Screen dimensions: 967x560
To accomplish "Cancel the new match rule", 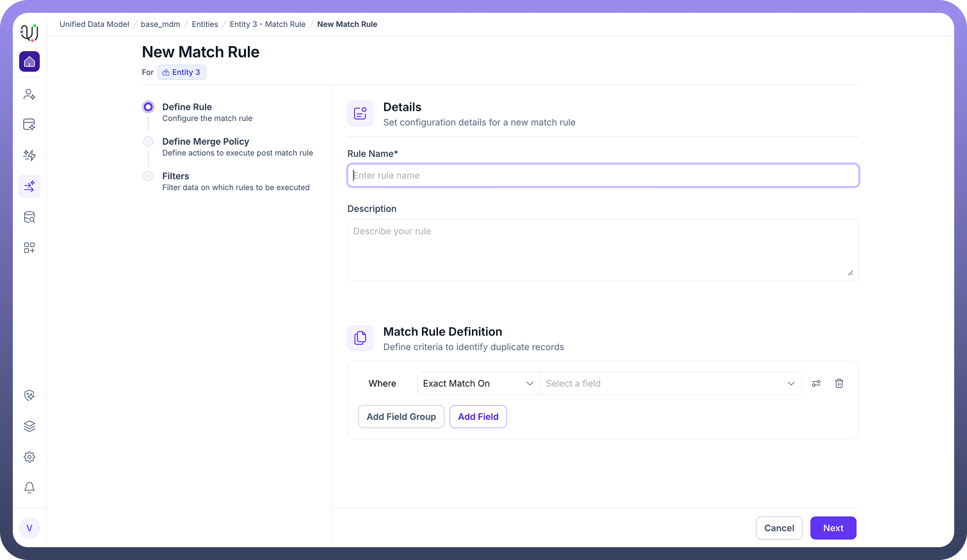I will [x=779, y=528].
